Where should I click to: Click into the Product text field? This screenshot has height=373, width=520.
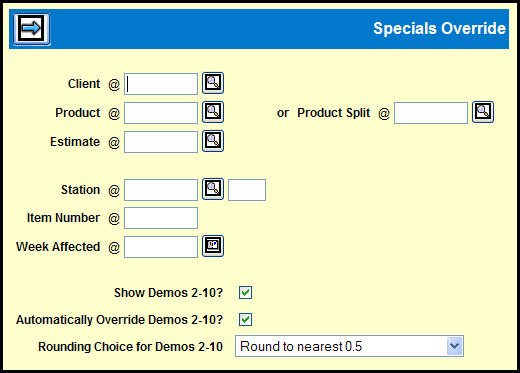(x=161, y=113)
